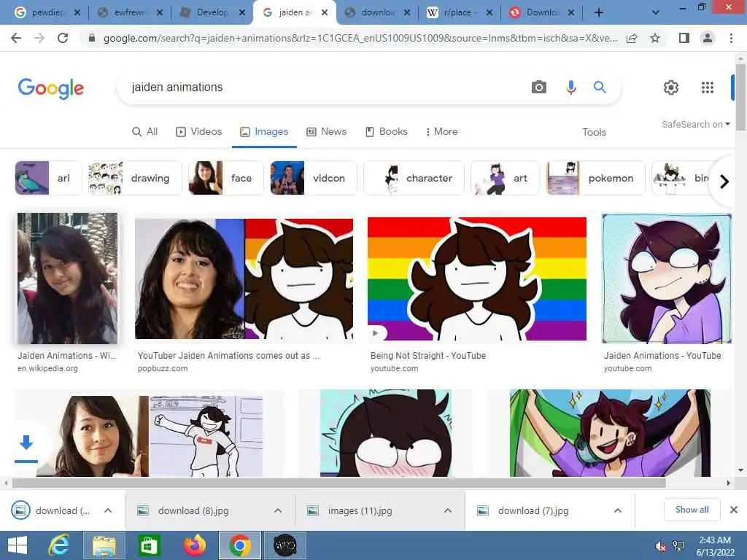
Task: Open the All results tab
Action: [x=145, y=131]
